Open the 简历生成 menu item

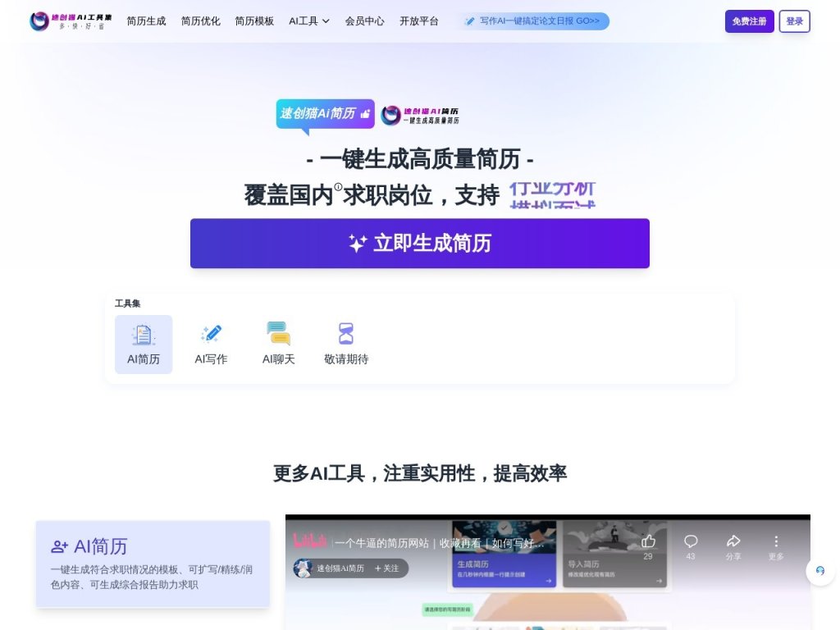click(146, 21)
